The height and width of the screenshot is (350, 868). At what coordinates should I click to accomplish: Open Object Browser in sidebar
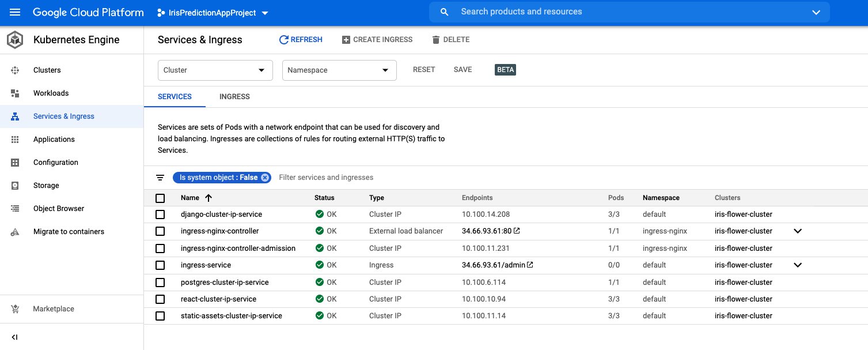pyautogui.click(x=59, y=209)
